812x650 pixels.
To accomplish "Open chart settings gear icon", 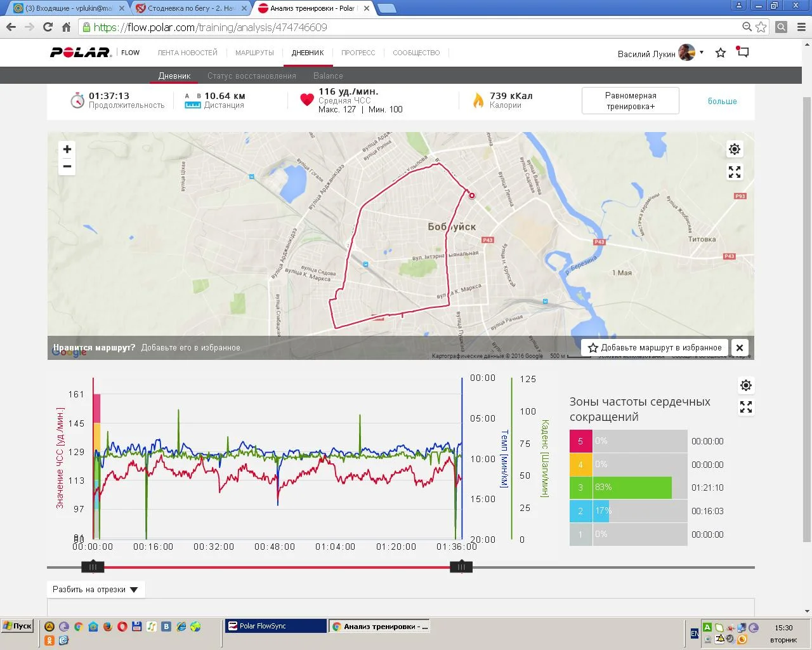I will (x=746, y=385).
